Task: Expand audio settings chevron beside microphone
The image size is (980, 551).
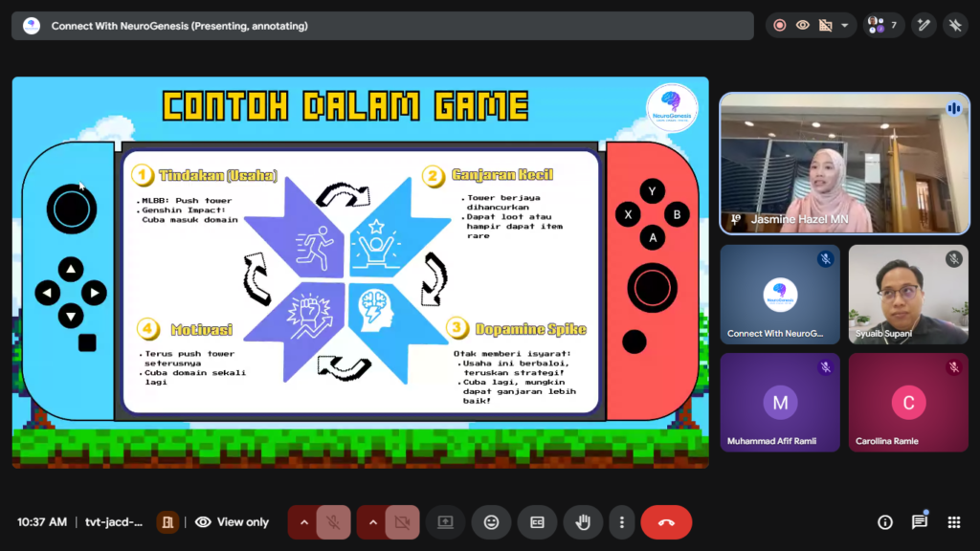Action: 304,522
